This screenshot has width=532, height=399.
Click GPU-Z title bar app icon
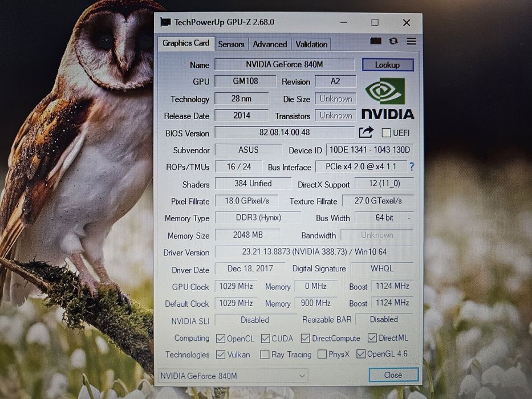point(165,22)
